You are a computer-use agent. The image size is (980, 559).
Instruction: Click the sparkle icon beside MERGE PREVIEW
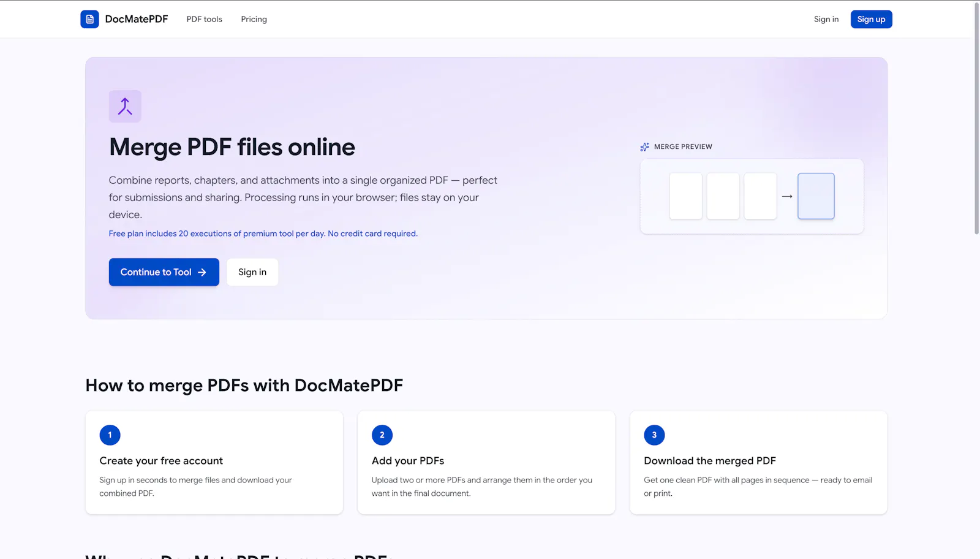coord(644,147)
